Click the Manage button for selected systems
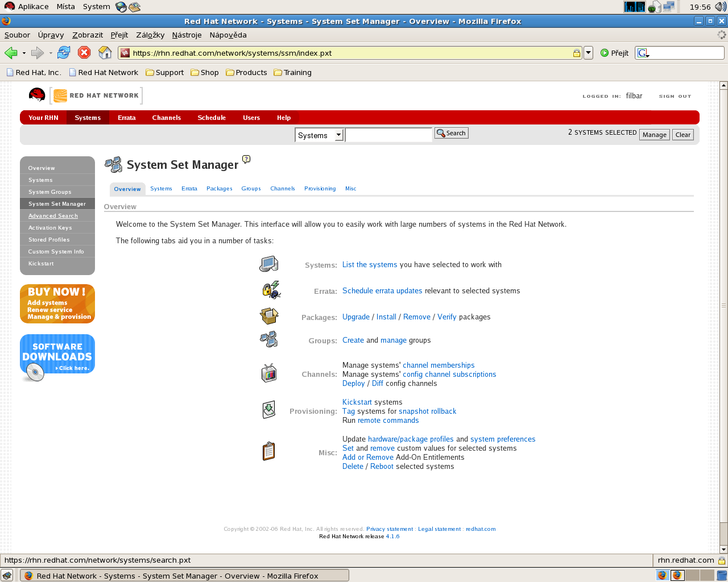 [x=654, y=135]
